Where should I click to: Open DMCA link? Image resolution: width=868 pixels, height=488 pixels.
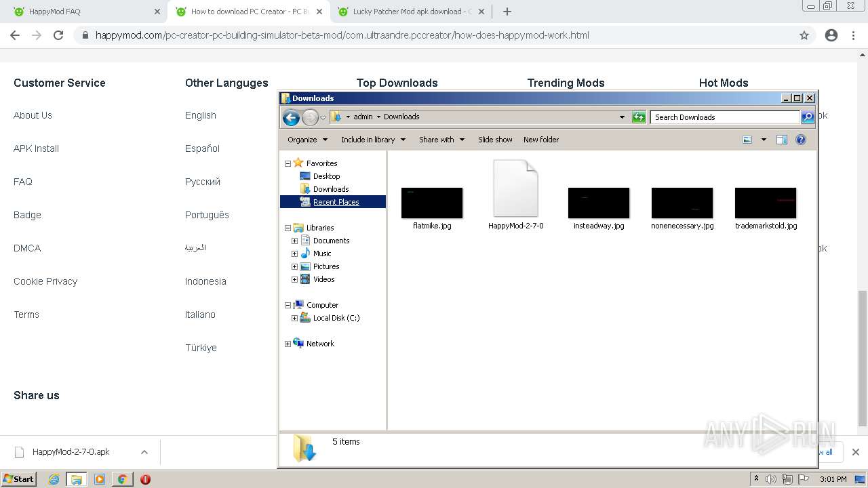27,248
